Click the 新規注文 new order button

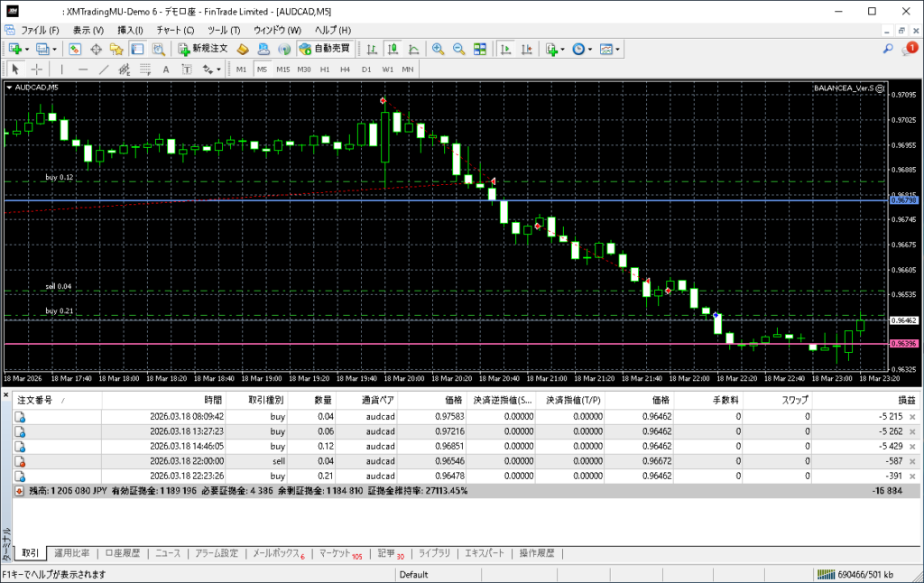[203, 49]
